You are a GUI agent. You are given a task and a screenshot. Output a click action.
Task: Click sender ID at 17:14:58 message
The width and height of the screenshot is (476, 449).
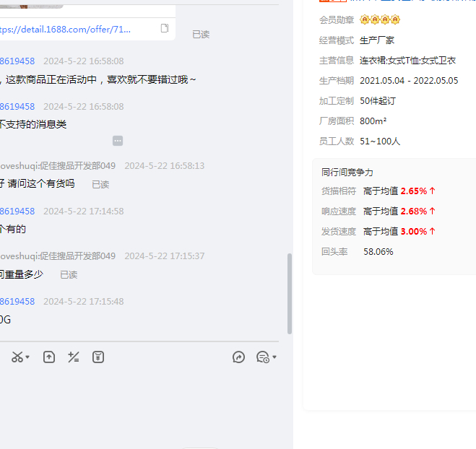17,212
